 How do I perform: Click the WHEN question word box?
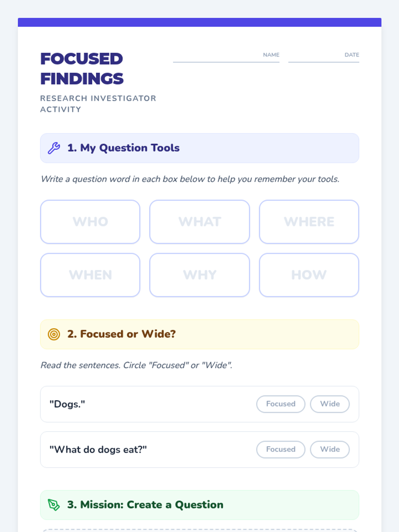click(90, 275)
